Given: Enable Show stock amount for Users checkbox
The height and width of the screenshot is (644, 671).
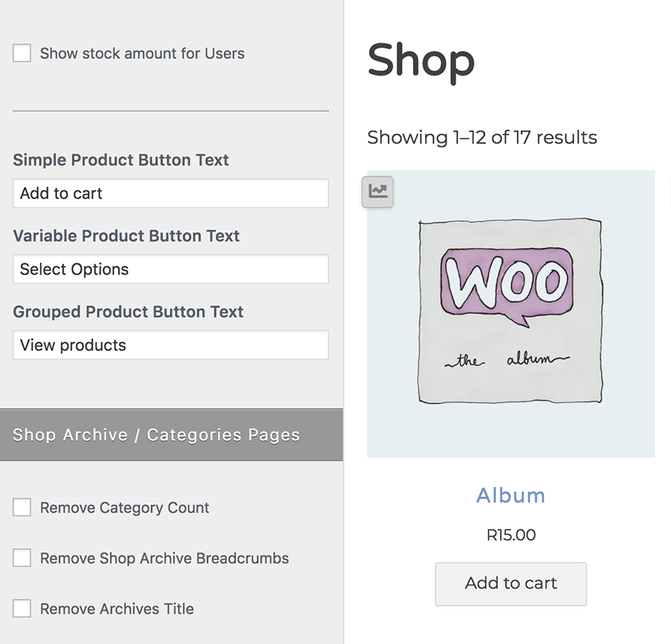Looking at the screenshot, I should click(22, 53).
